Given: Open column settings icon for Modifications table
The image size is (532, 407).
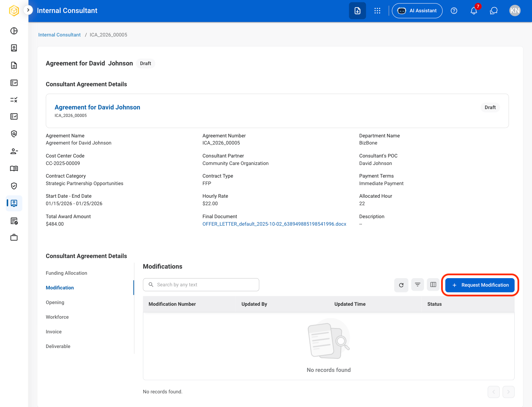Looking at the screenshot, I should coord(433,285).
